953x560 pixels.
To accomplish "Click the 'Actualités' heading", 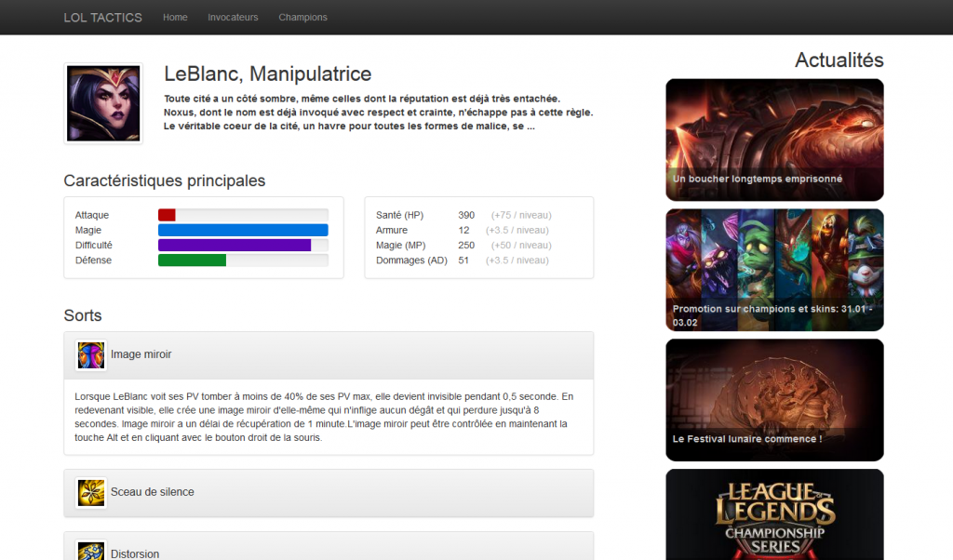I will point(839,60).
